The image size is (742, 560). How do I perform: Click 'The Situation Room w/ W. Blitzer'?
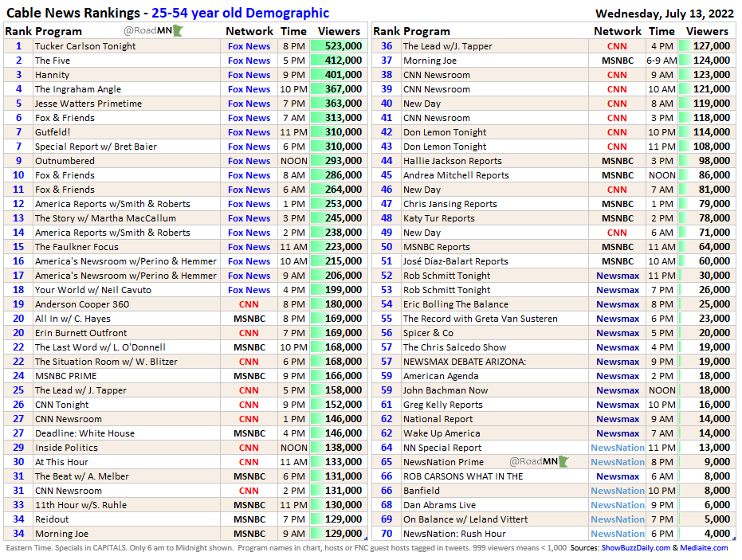tap(127, 362)
